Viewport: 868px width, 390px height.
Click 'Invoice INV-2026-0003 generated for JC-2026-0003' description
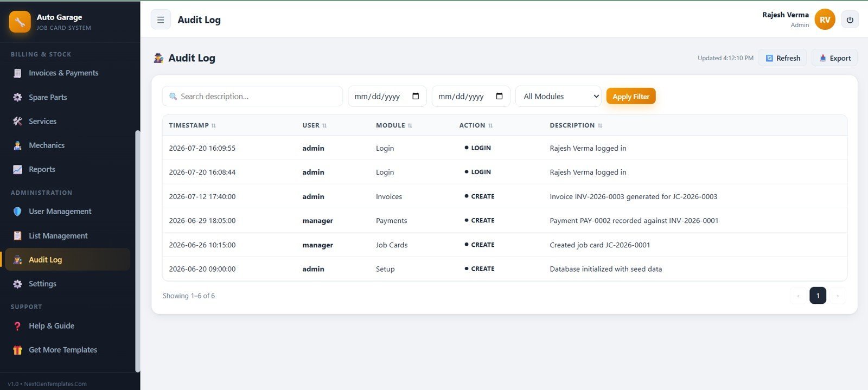[633, 196]
